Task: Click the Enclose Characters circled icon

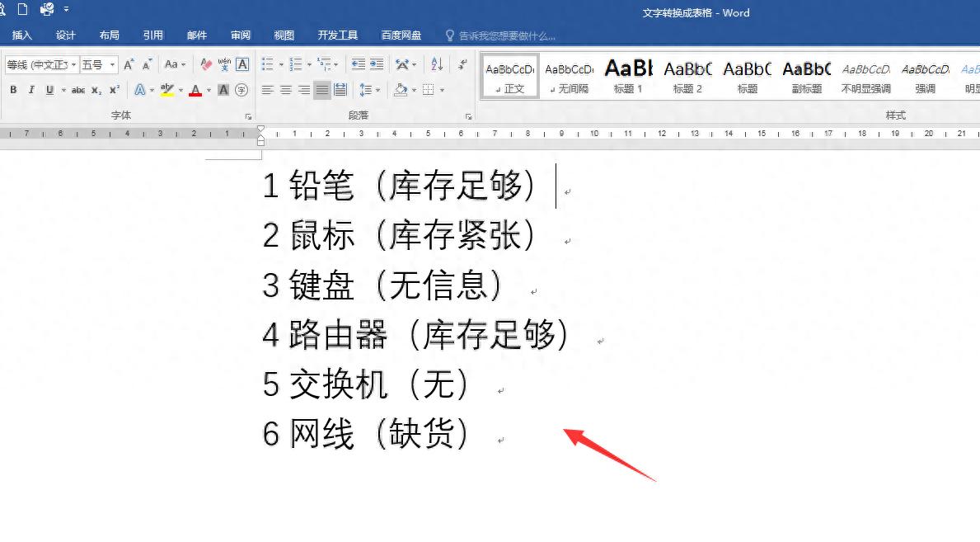Action: click(241, 90)
